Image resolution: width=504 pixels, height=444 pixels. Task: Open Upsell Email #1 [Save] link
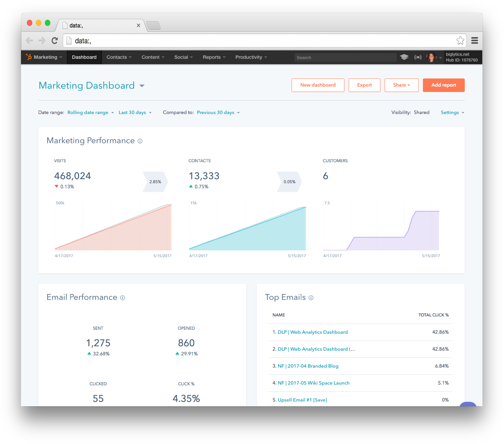(x=302, y=400)
